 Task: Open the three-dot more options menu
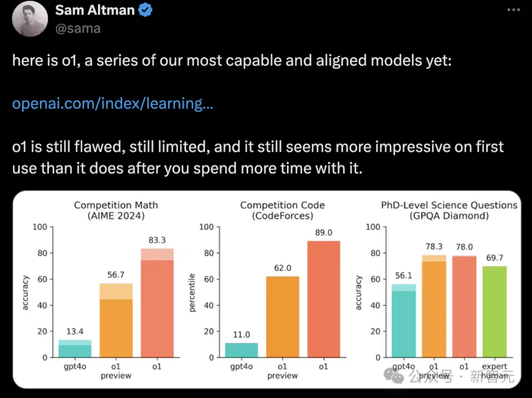(515, 10)
